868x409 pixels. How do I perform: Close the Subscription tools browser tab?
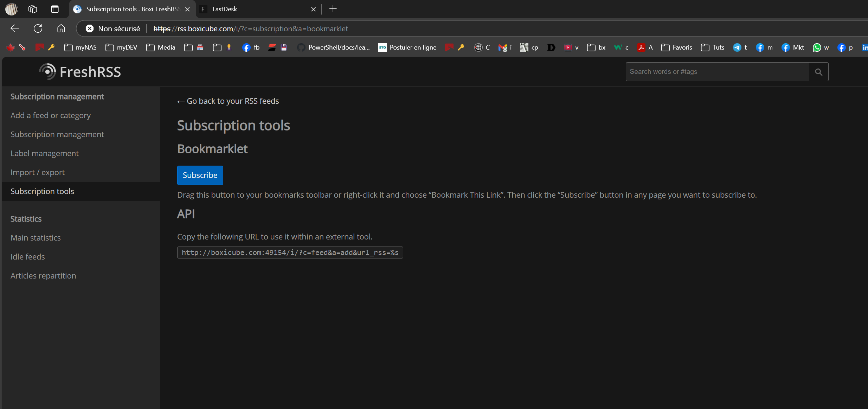(x=187, y=9)
